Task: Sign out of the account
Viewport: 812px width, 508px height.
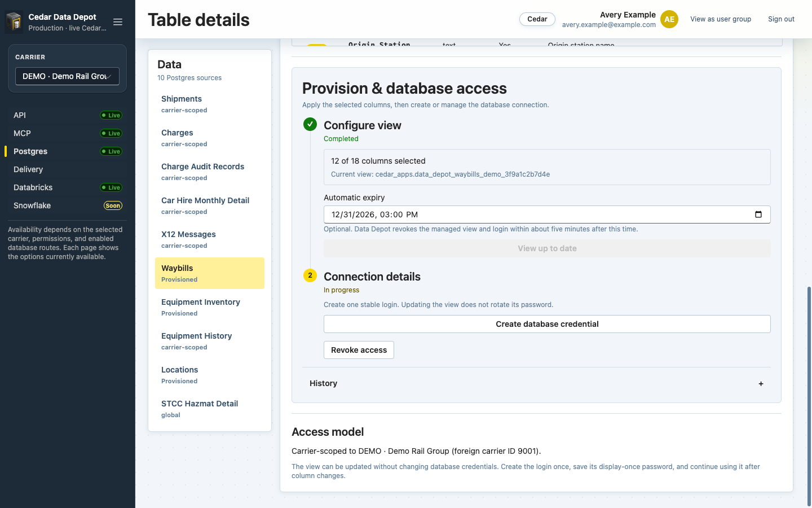Action: click(781, 19)
